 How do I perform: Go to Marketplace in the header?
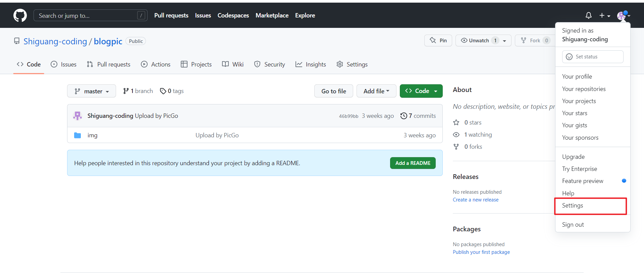[272, 15]
